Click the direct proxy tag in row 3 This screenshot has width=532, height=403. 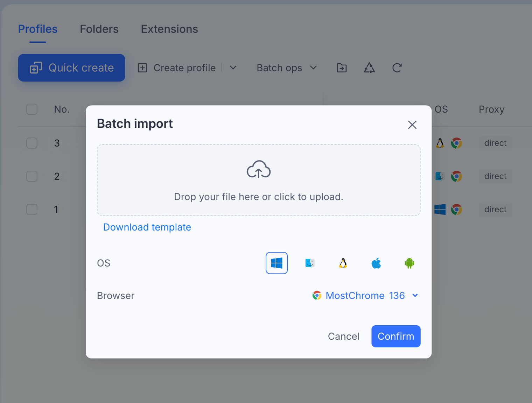click(495, 143)
